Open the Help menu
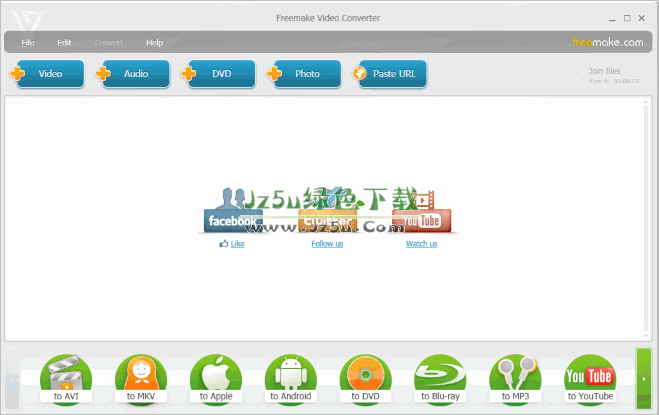The height and width of the screenshot is (415, 659). pos(154,42)
